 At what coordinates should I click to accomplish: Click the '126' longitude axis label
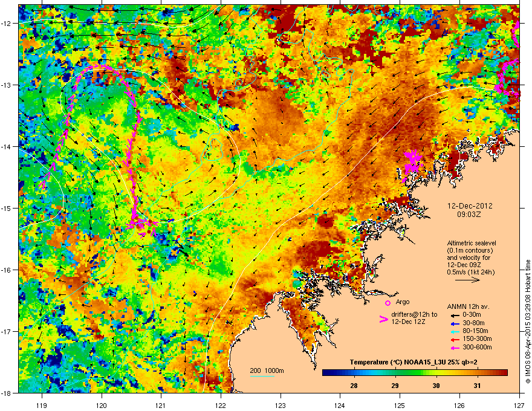[459, 405]
